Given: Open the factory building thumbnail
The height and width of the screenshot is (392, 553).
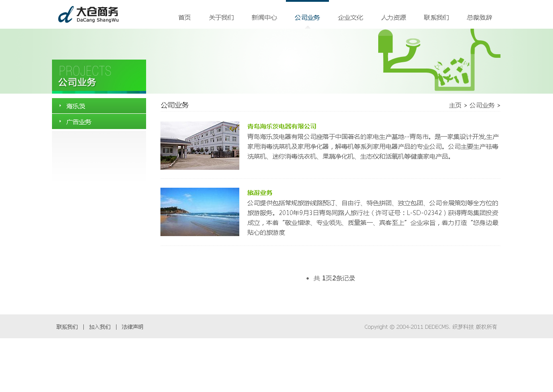Looking at the screenshot, I should click(199, 146).
